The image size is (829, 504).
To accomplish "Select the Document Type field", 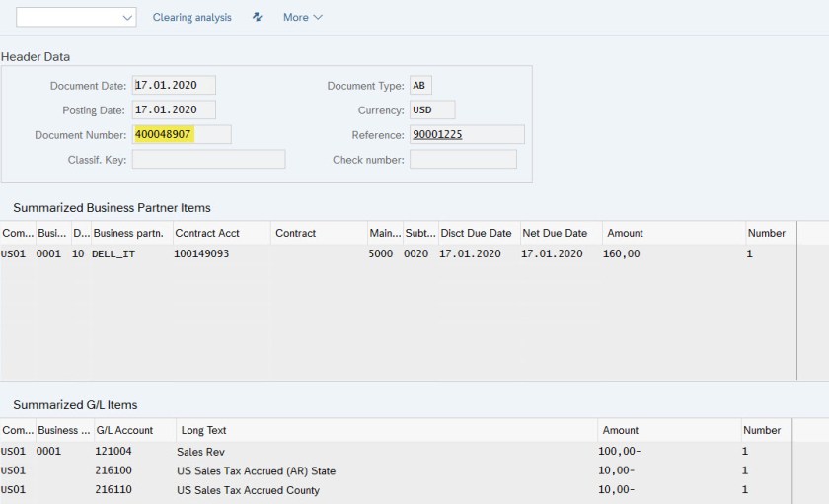I will pyautogui.click(x=420, y=86).
